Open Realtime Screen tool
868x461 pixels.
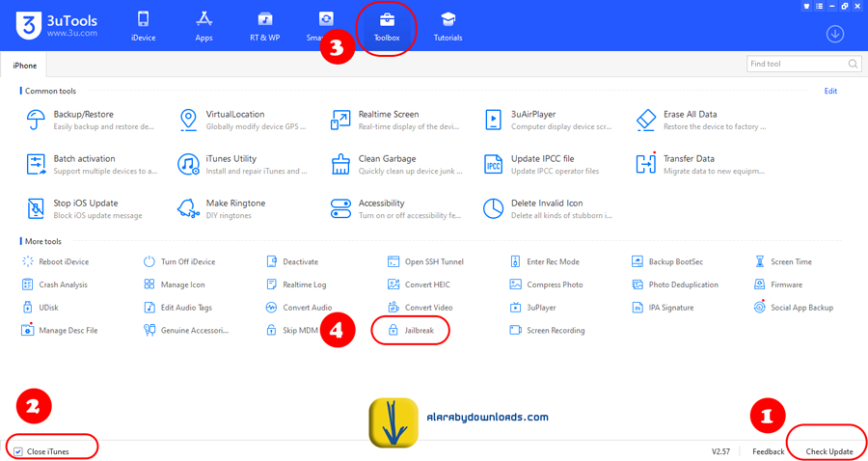(394, 120)
